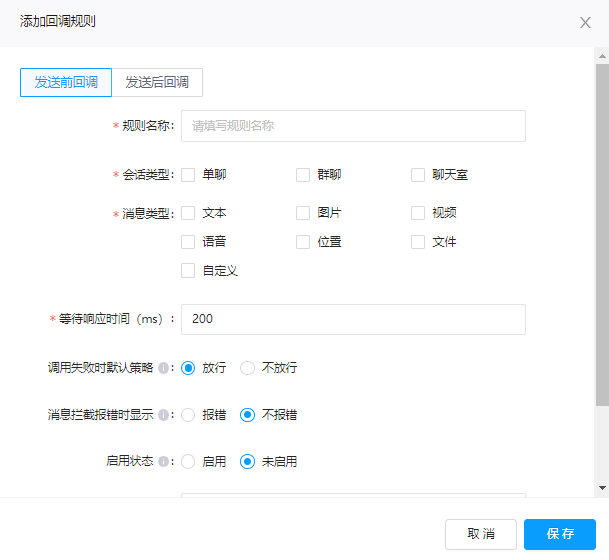This screenshot has width=609, height=560.
Task: Choose 报错 radio option
Action: click(x=188, y=415)
